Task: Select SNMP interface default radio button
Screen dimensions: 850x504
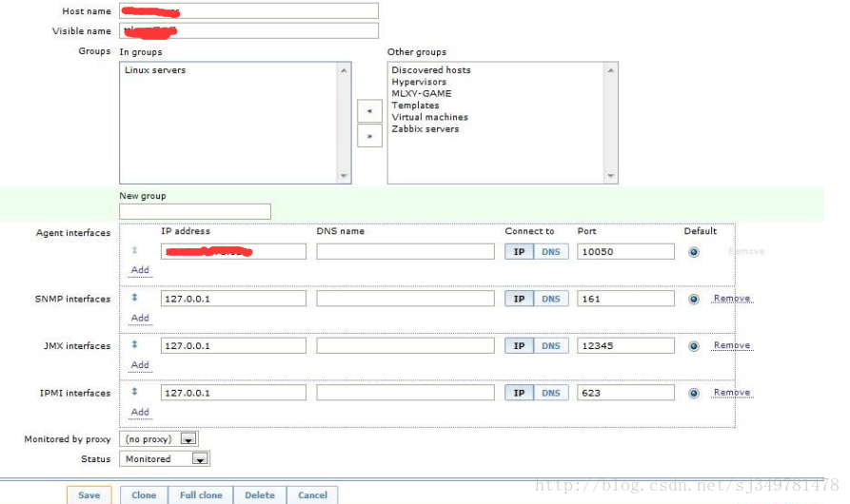Action: coord(694,300)
